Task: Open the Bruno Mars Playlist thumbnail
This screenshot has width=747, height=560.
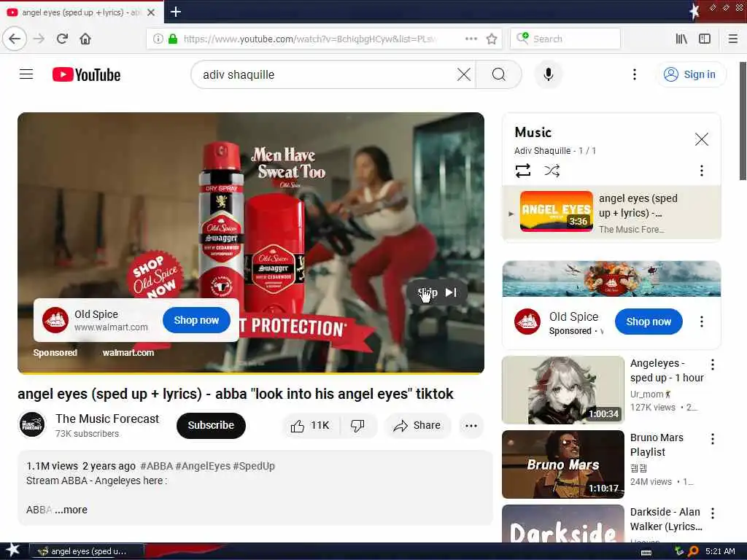Action: pos(563,464)
